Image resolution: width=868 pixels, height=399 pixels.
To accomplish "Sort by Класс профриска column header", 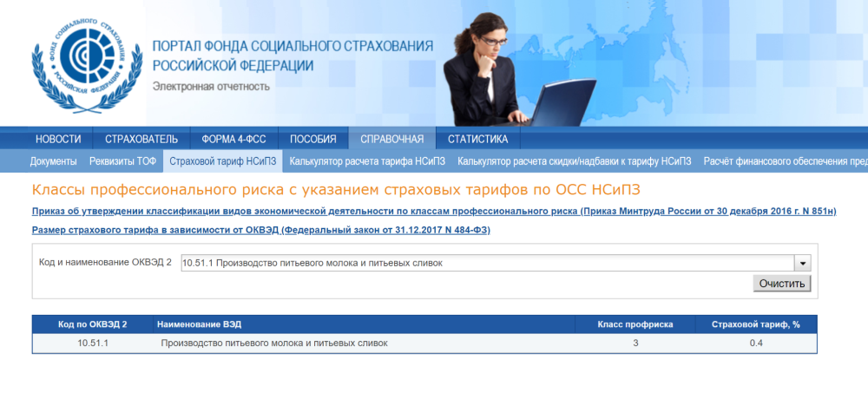I will [635, 324].
